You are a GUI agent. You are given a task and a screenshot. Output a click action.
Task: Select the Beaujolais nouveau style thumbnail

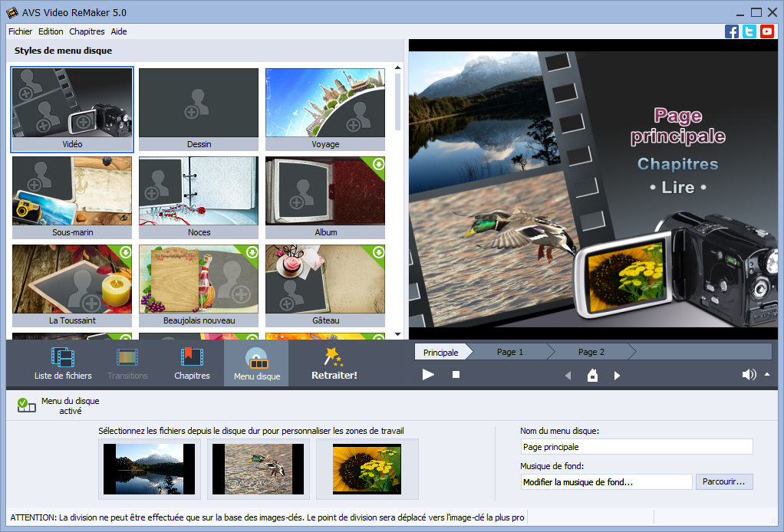tap(199, 286)
